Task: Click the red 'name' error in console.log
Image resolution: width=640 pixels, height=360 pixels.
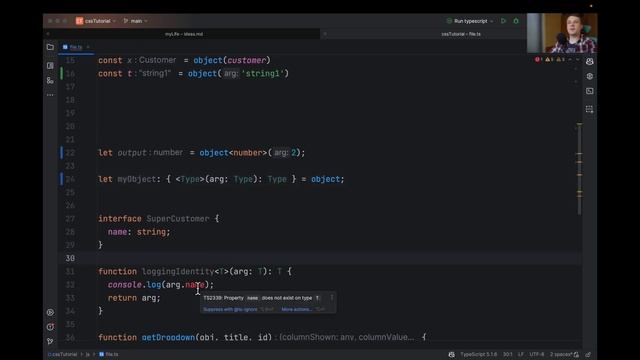Action: [195, 284]
